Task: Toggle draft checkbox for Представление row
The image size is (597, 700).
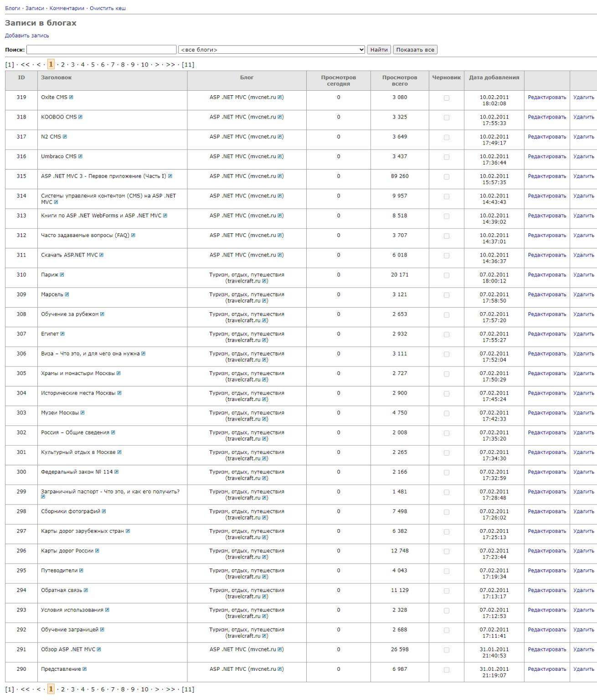Action: coord(447,670)
